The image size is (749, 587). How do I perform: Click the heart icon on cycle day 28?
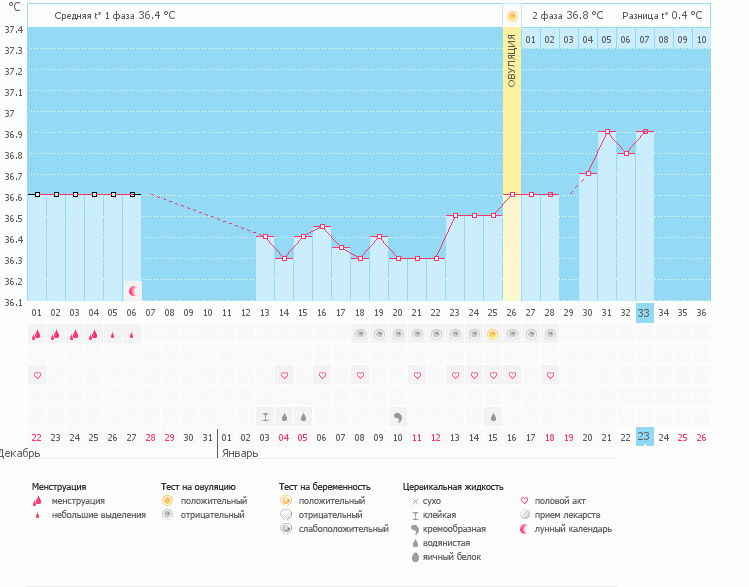point(549,375)
